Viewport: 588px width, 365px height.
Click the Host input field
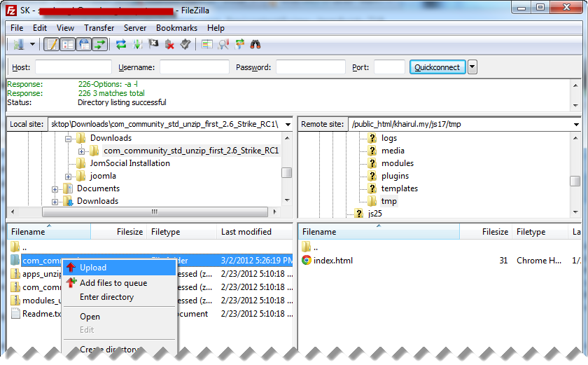coord(73,67)
